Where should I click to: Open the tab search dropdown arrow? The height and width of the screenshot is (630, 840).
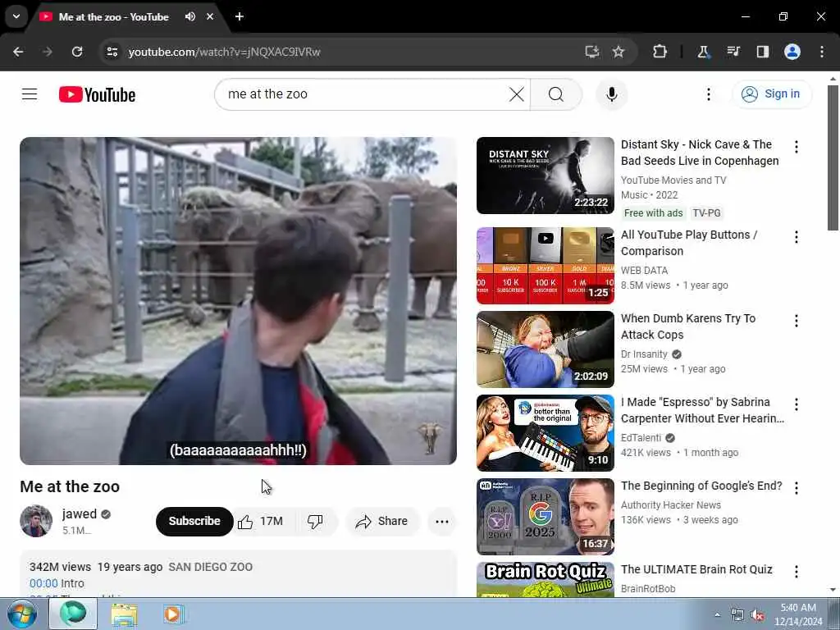[x=16, y=16]
